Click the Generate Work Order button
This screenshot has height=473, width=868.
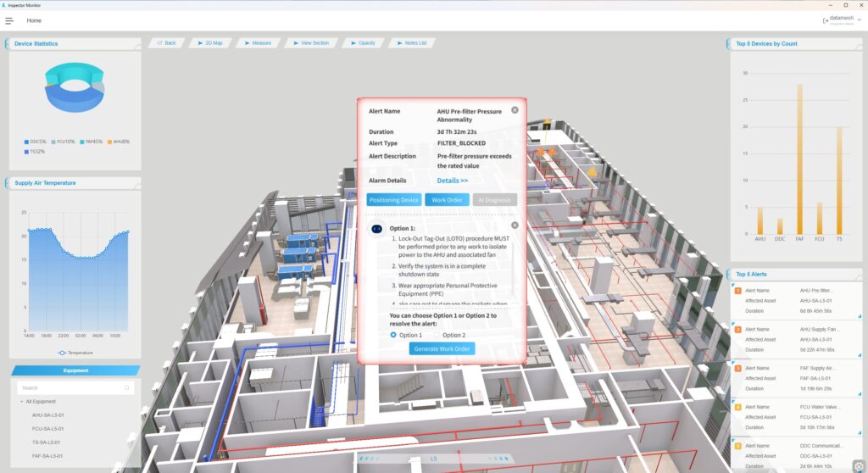[442, 348]
